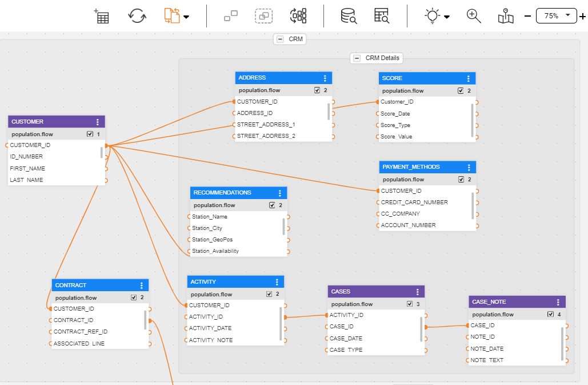Viewport: 588px width, 385px height.
Task: Click the table search icon
Action: coord(382,16)
